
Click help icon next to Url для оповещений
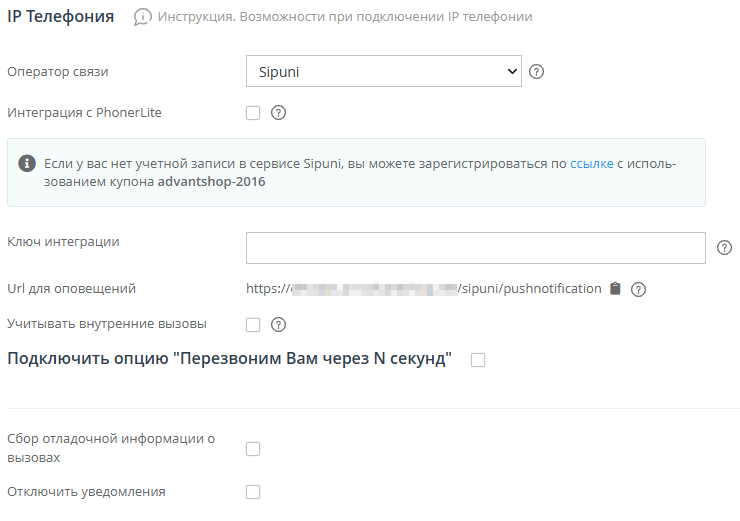(639, 289)
